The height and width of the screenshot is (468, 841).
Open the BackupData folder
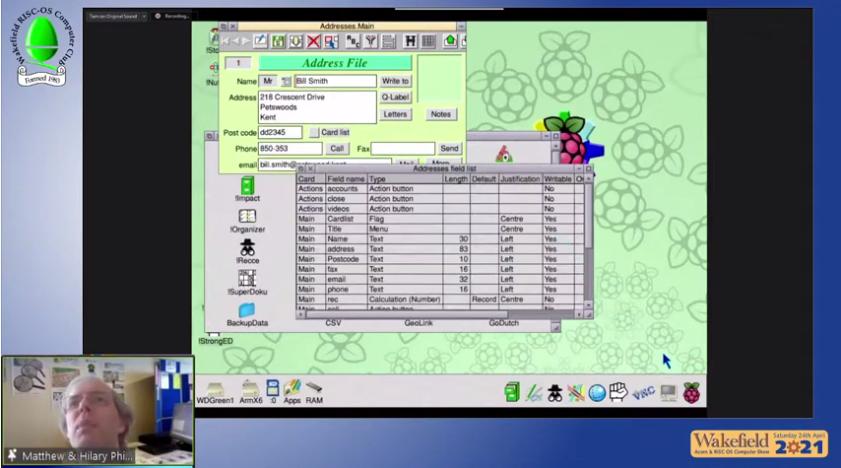(x=247, y=314)
